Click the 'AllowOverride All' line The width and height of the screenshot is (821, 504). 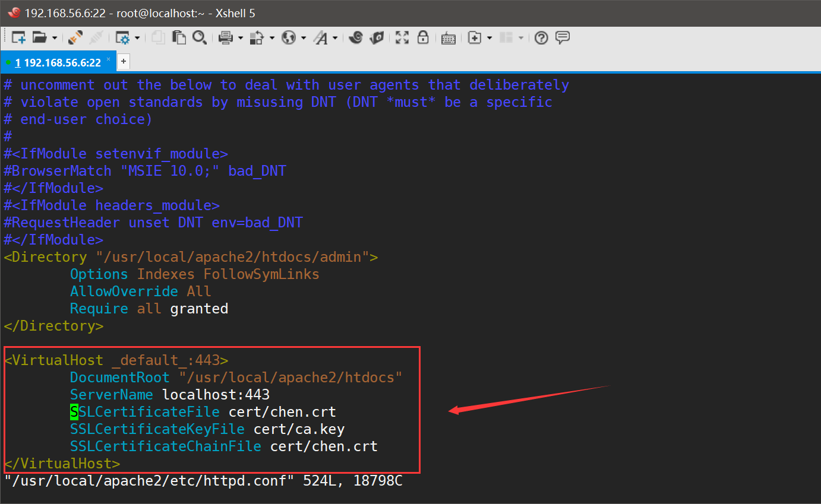[141, 291]
